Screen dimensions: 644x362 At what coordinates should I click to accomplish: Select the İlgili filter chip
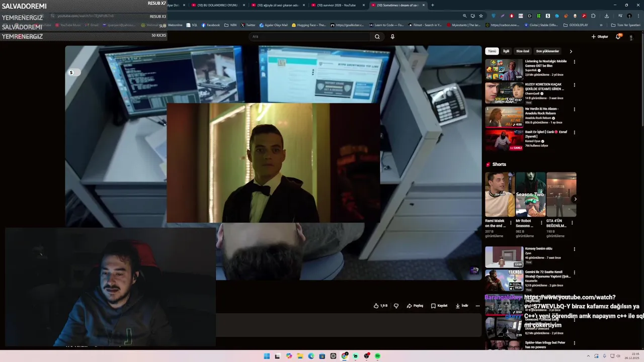point(506,51)
